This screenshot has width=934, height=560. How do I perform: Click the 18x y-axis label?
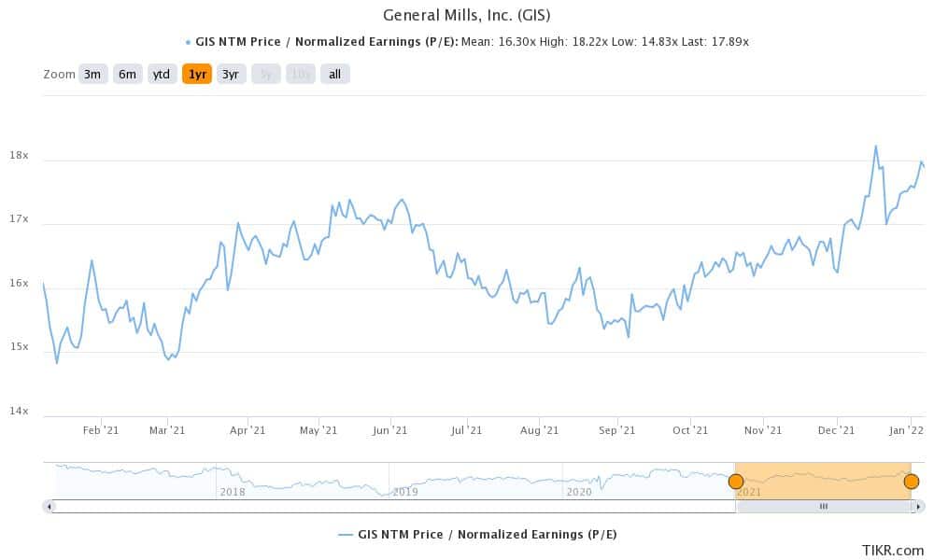tap(19, 155)
